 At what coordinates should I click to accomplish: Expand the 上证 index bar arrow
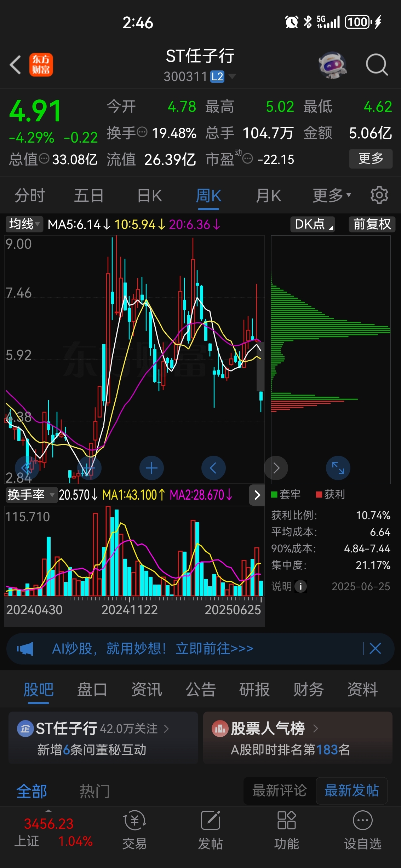pyautogui.click(x=48, y=811)
